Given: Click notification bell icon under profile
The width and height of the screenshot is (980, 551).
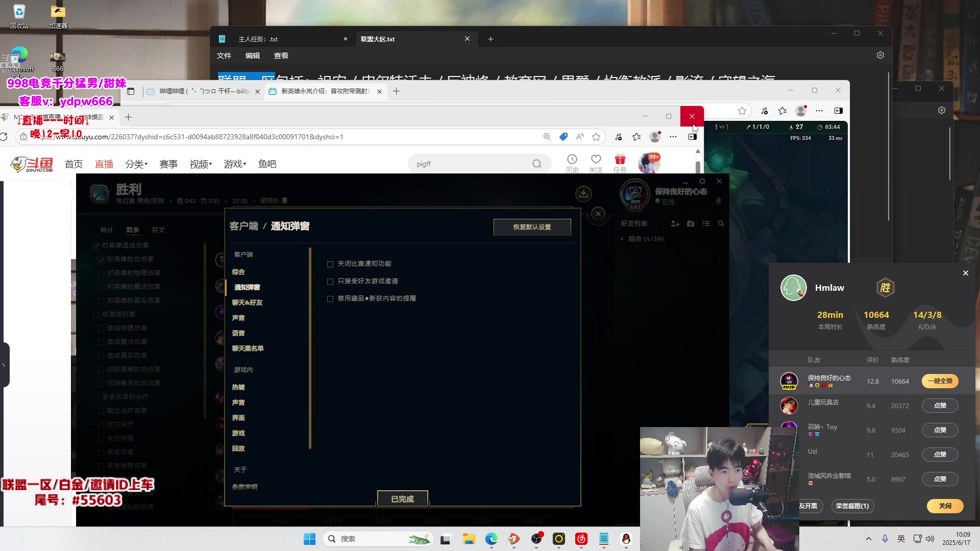Looking at the screenshot, I should tap(719, 201).
